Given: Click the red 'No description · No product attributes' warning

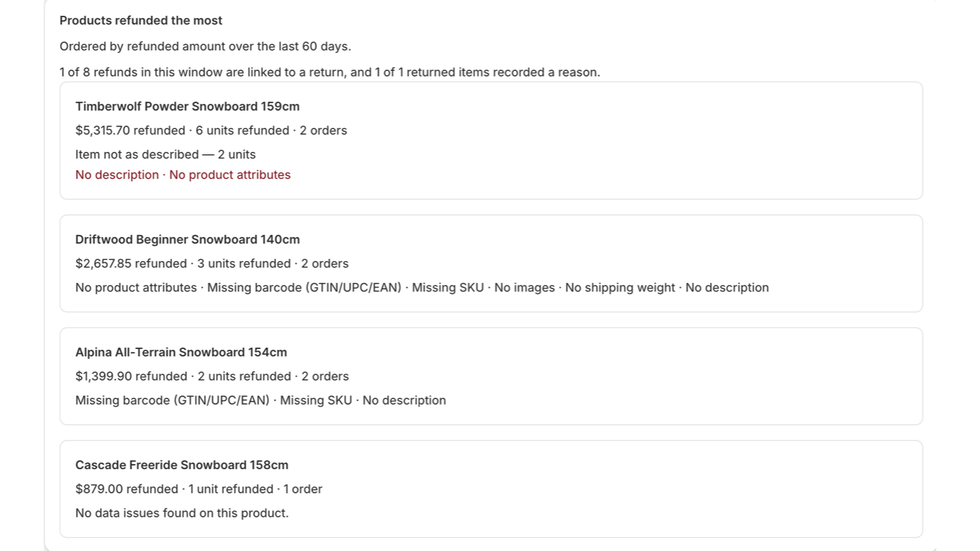Looking at the screenshot, I should coord(183,174).
